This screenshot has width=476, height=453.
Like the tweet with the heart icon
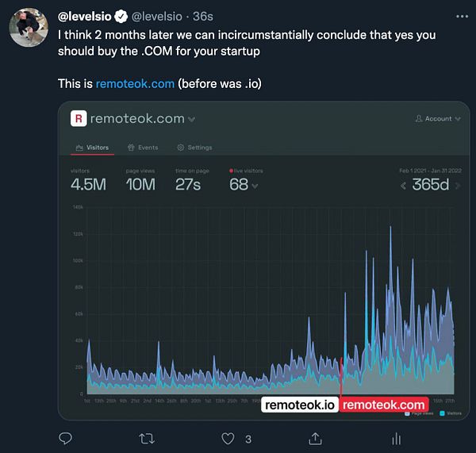coord(228,438)
